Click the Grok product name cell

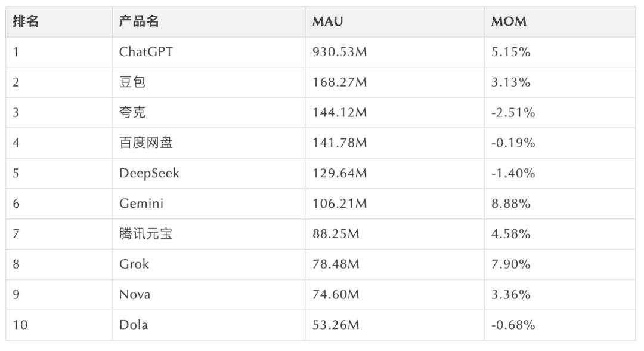(x=134, y=264)
